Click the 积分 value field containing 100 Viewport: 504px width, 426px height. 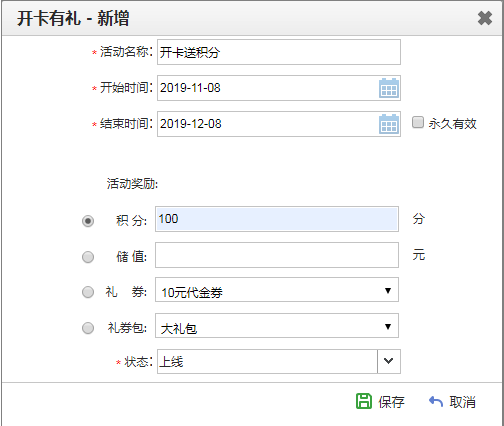277,219
